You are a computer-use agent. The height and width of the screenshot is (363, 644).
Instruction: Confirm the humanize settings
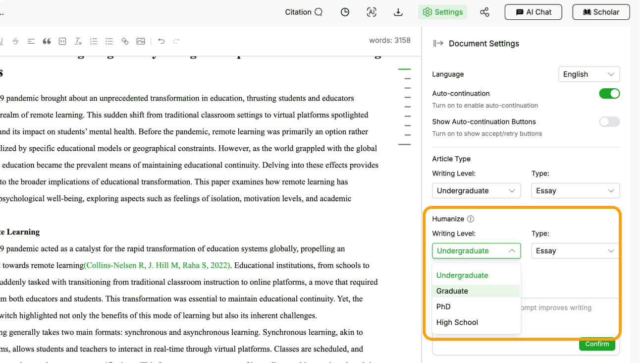tap(597, 344)
